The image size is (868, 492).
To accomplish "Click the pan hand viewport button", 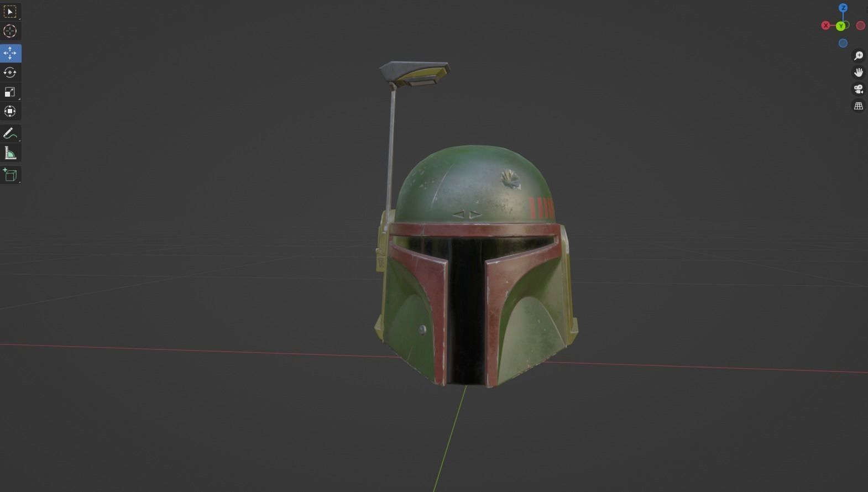I will [859, 72].
